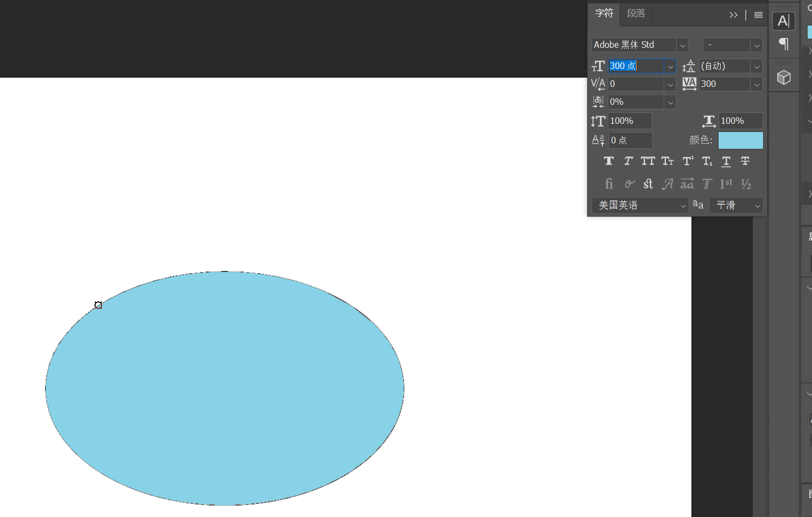Toggle underline style
Screen dimensions: 812x517
point(726,161)
